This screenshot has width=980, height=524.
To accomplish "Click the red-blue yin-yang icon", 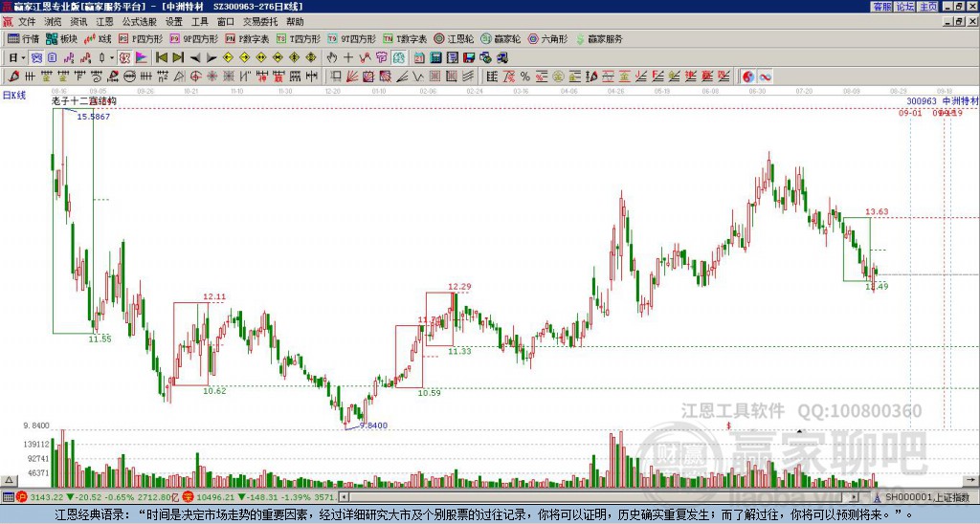I will [748, 76].
